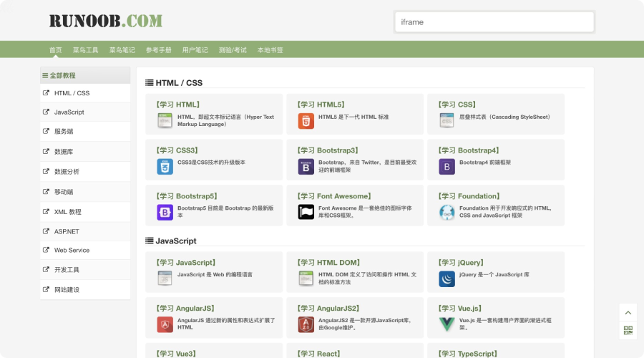644x358 pixels.
Task: Open the QR code icon
Action: [x=628, y=330]
